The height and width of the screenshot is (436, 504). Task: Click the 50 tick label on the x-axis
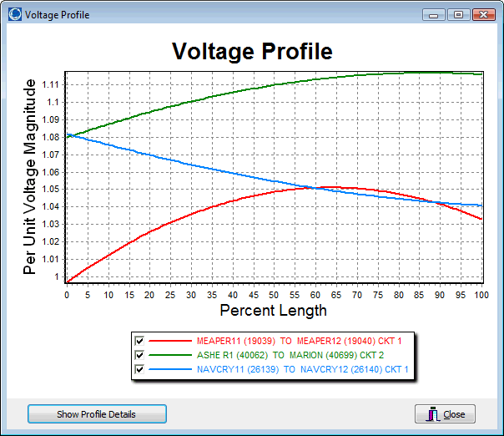[275, 295]
